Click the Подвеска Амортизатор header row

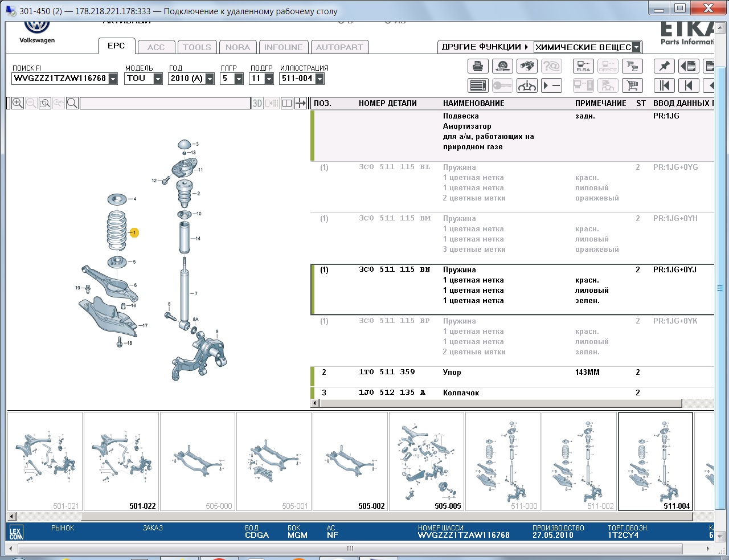(513, 136)
